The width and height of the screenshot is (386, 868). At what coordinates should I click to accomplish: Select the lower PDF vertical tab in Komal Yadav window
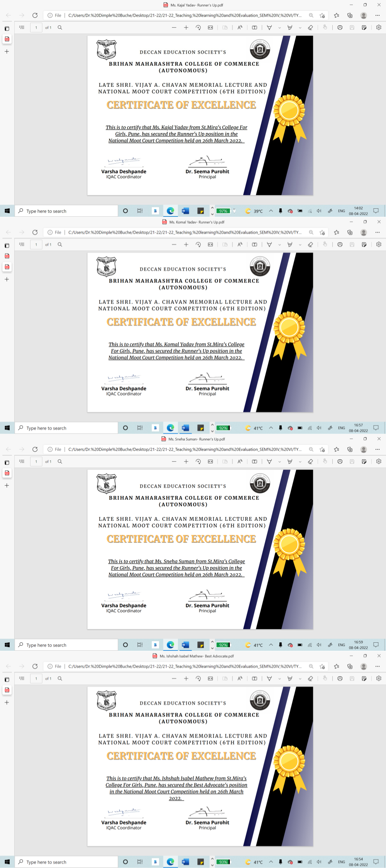[7, 267]
